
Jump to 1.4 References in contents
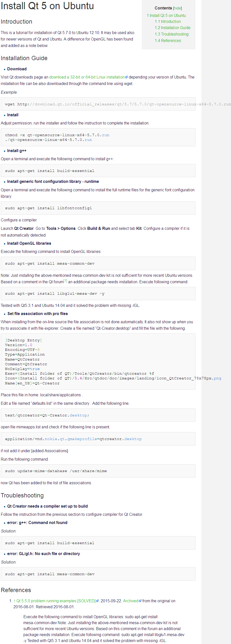pos(168,41)
